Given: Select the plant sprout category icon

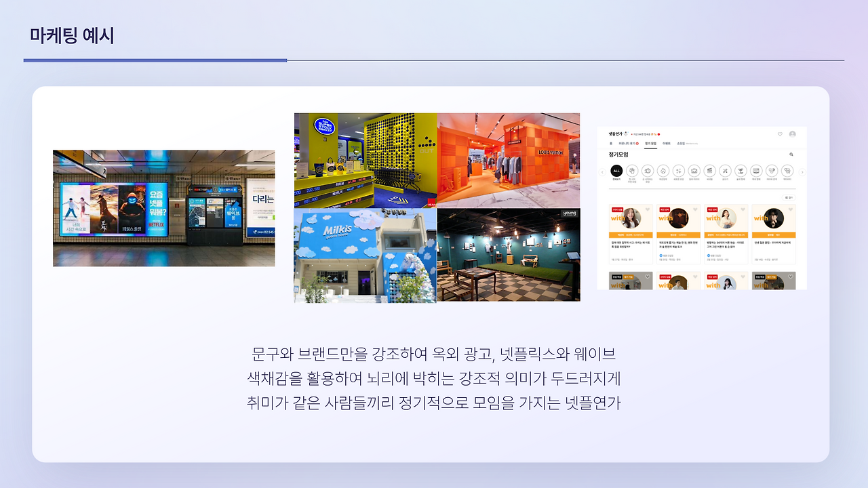Looking at the screenshot, I should [741, 171].
